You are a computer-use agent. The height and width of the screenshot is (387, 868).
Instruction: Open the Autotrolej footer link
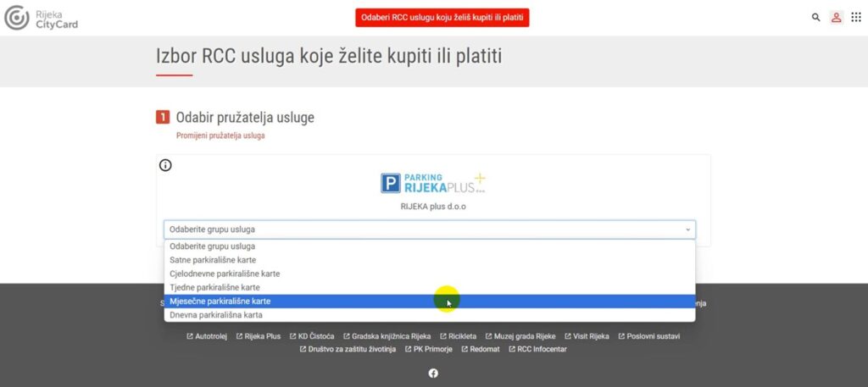click(210, 336)
